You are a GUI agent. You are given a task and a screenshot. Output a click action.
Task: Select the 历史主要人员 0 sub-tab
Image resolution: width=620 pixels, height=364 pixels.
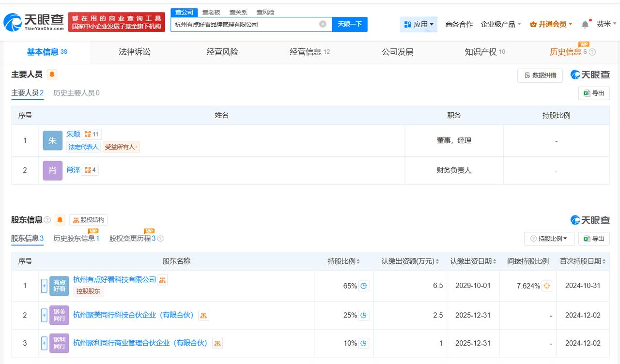pyautogui.click(x=77, y=93)
